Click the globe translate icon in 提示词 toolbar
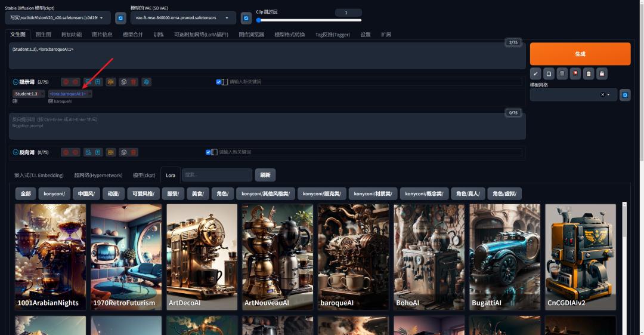 (146, 82)
